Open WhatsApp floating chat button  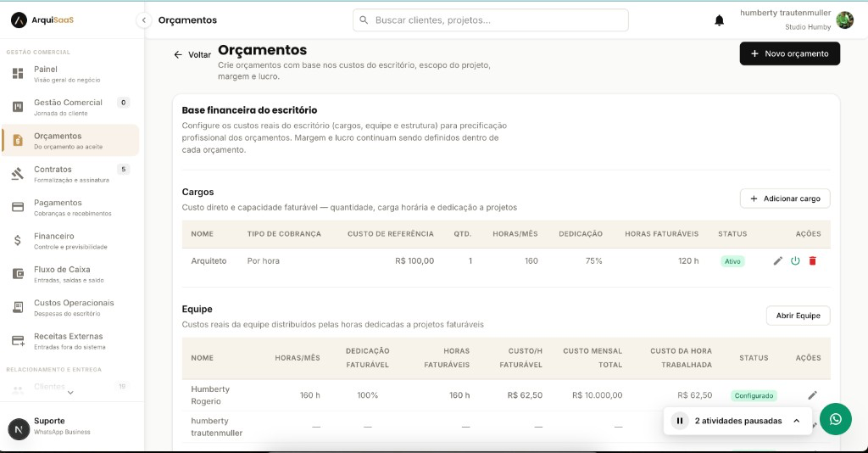coord(835,419)
